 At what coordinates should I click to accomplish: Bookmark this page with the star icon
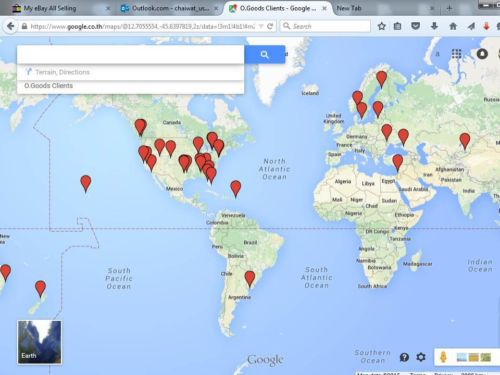point(382,26)
